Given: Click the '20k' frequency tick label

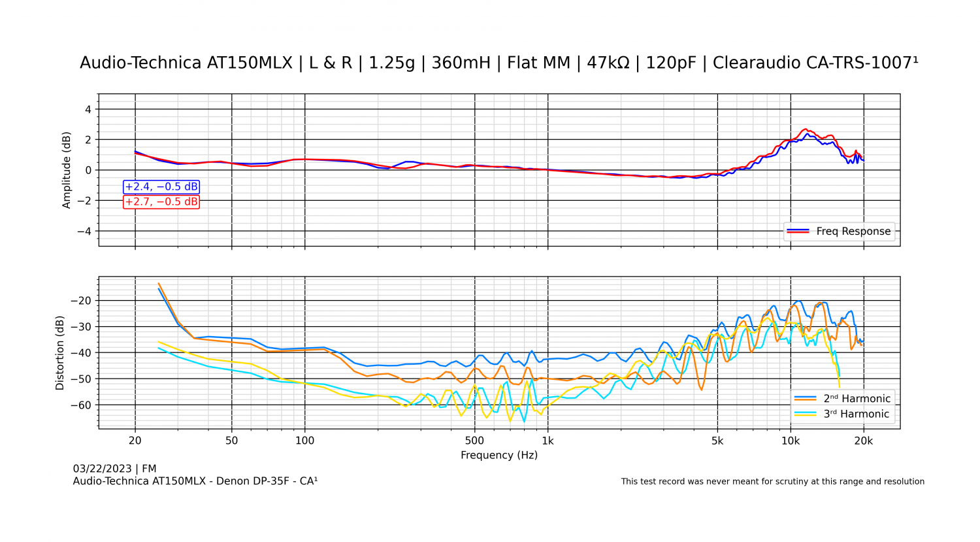Looking at the screenshot, I should click(x=864, y=441).
